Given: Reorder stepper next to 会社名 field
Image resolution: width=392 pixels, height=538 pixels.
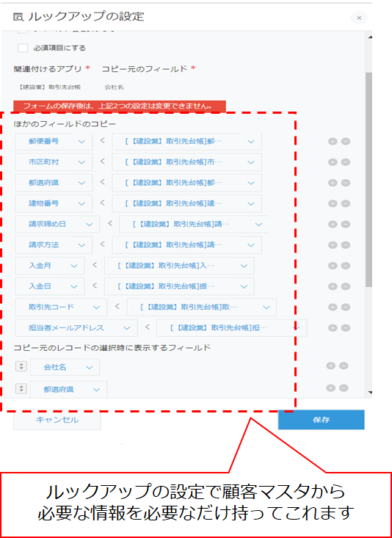Looking at the screenshot, I should pyautogui.click(x=21, y=366).
